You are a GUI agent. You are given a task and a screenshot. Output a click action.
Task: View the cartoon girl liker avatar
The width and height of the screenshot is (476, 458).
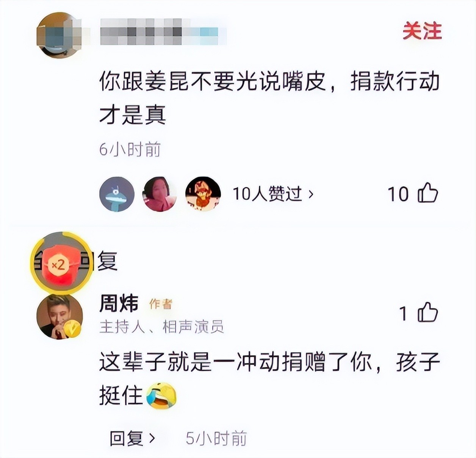tap(203, 194)
